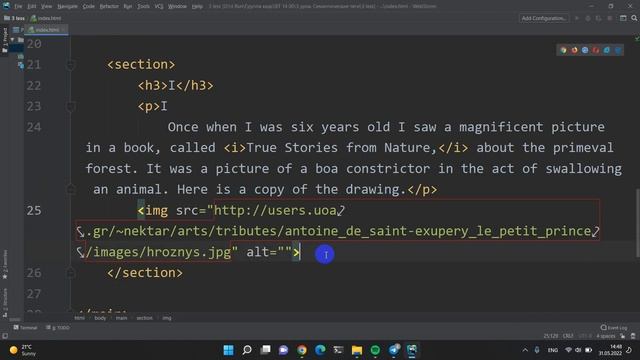Open File Explorer from the taskbar

point(357,350)
